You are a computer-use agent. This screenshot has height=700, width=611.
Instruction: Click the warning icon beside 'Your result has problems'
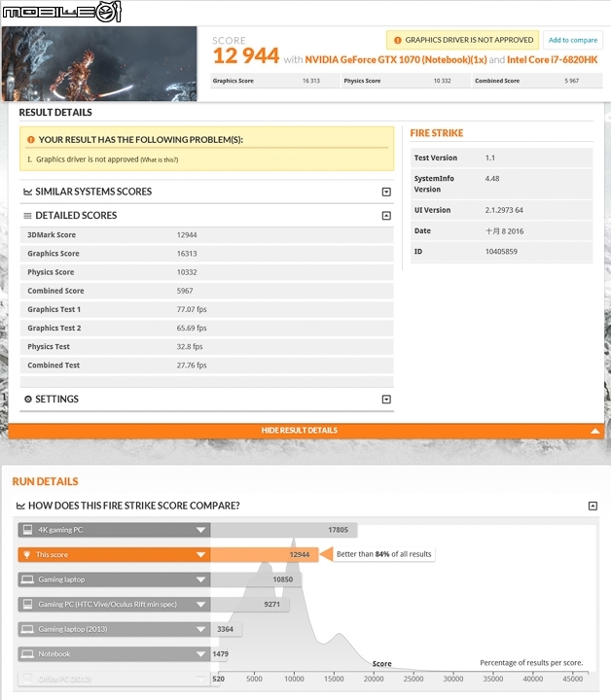click(31, 140)
